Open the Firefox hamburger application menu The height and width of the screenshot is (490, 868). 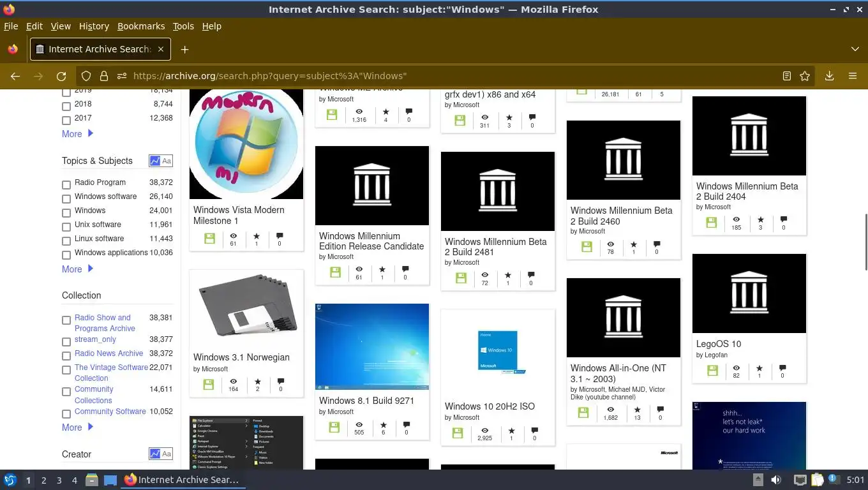[x=853, y=76]
